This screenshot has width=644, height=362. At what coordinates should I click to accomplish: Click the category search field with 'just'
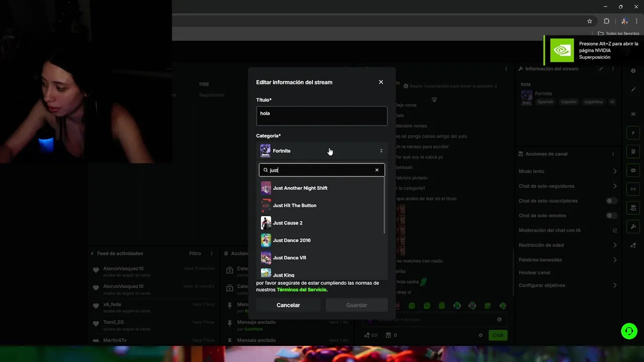tap(322, 170)
